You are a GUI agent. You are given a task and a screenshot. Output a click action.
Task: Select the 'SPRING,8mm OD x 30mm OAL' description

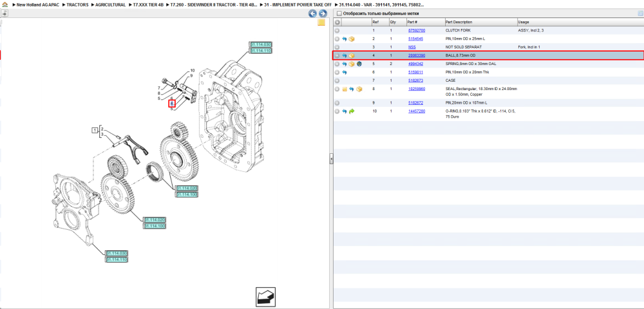[x=471, y=64]
